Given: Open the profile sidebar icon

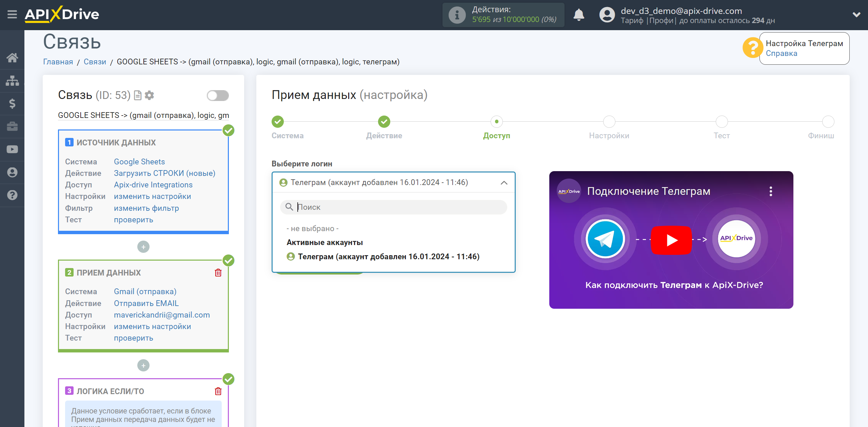Looking at the screenshot, I should tap(12, 172).
